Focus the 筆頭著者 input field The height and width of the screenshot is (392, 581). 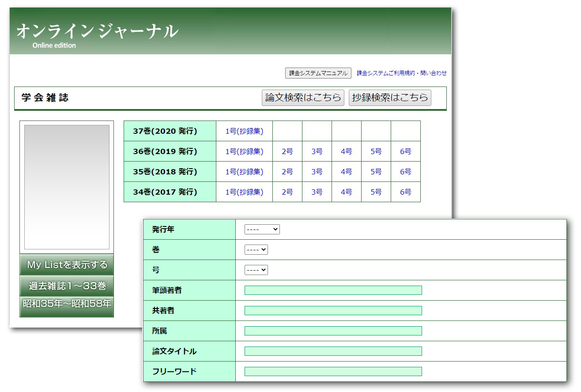click(333, 290)
